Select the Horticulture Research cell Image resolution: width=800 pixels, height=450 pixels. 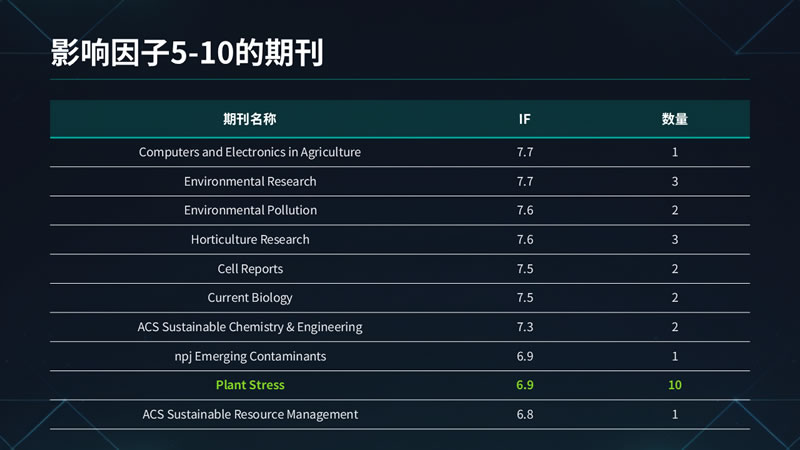250,239
